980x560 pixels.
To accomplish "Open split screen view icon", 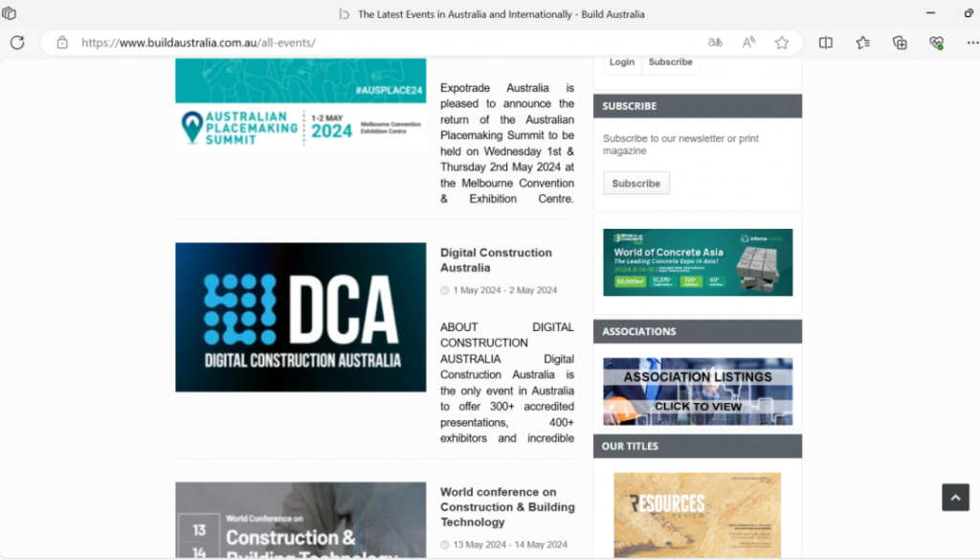I will tap(826, 42).
